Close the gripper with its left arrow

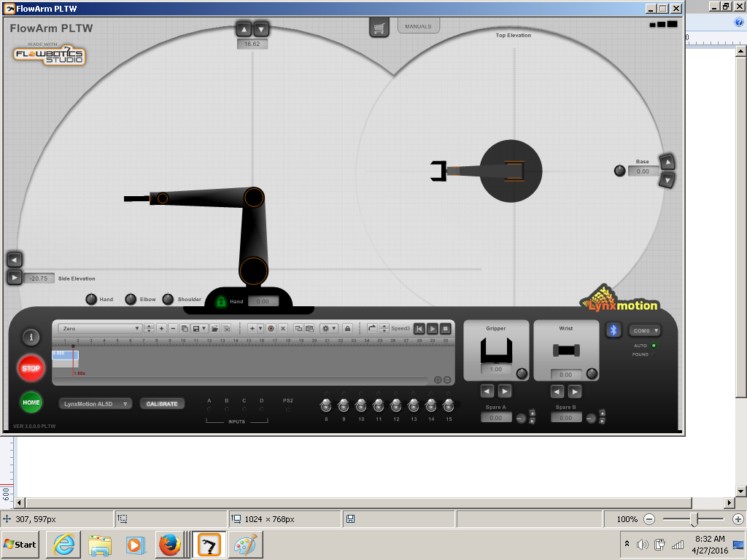tap(487, 392)
